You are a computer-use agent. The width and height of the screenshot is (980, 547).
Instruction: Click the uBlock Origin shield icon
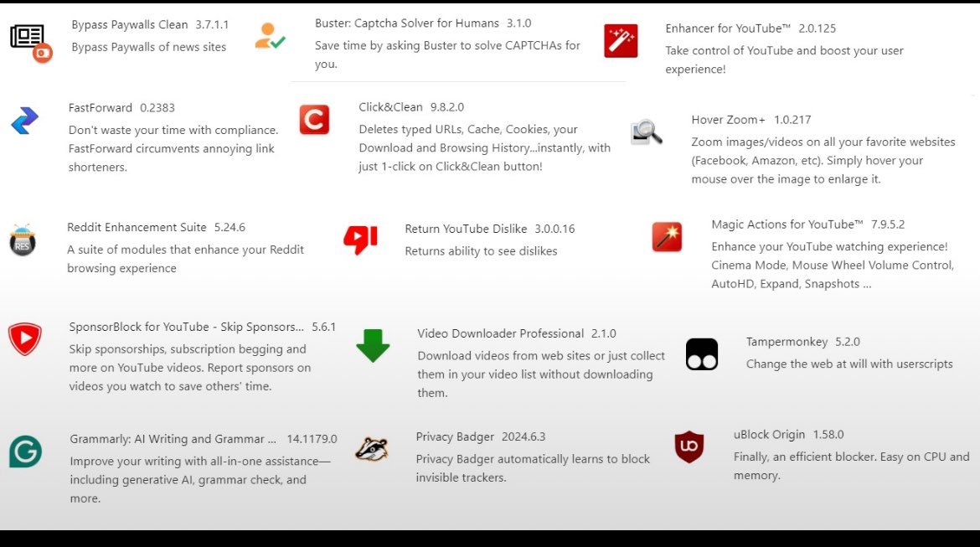(689, 447)
